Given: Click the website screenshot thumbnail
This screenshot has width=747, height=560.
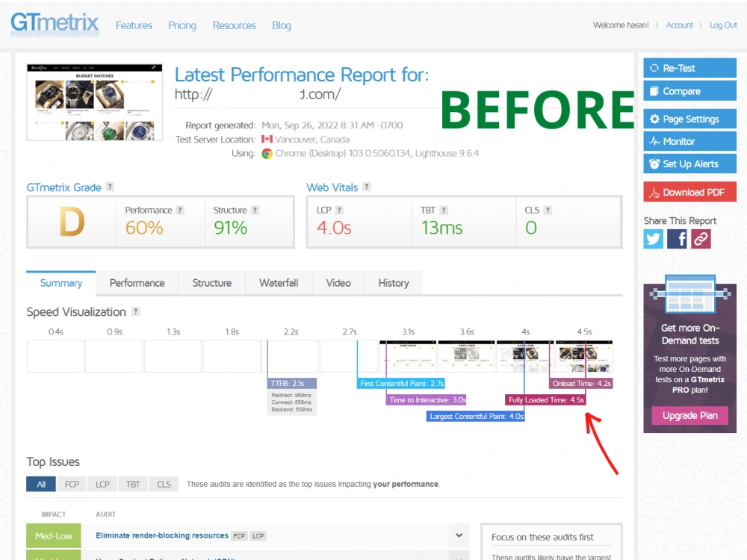Looking at the screenshot, I should point(94,102).
